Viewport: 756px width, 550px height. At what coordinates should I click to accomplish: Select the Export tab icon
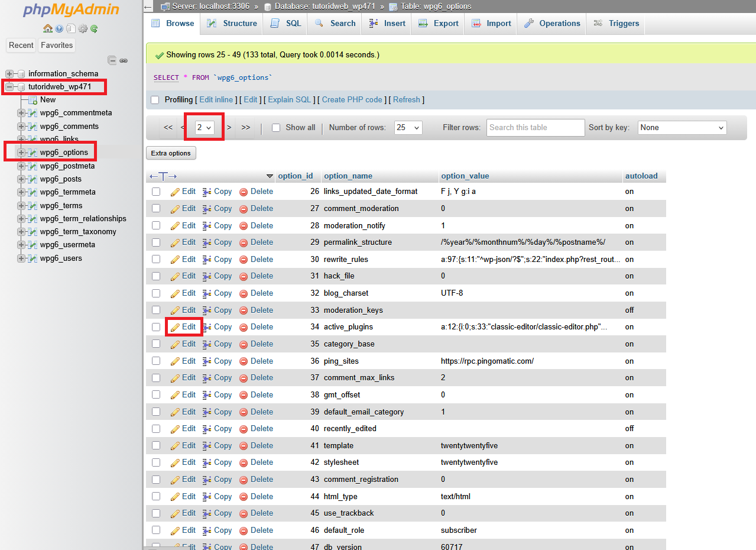tap(422, 23)
